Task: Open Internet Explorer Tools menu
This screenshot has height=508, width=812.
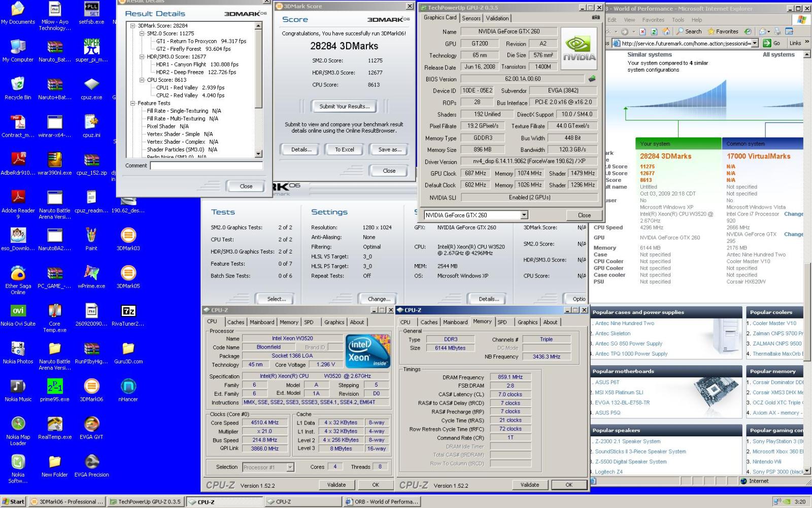Action: (678, 20)
